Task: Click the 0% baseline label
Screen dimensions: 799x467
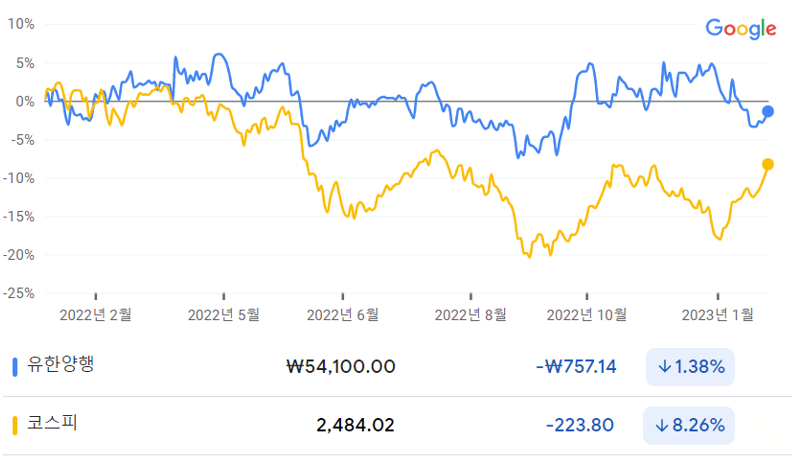Action: pos(24,101)
